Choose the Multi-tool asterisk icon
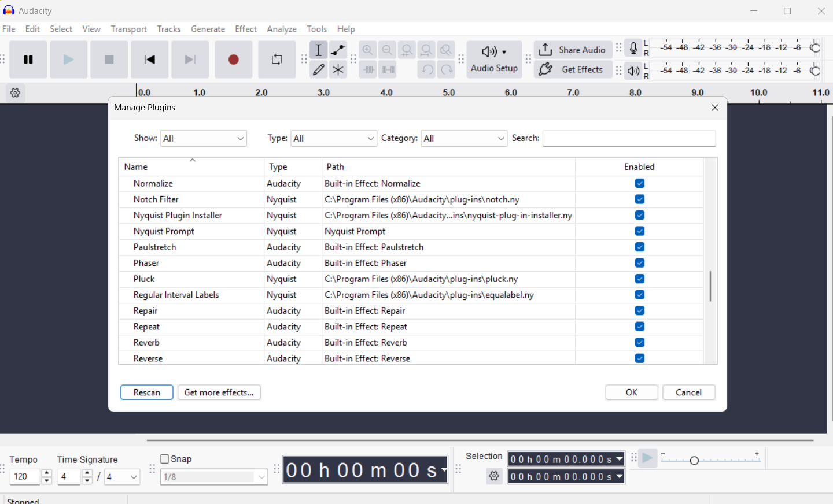This screenshot has height=504, width=833. (338, 70)
